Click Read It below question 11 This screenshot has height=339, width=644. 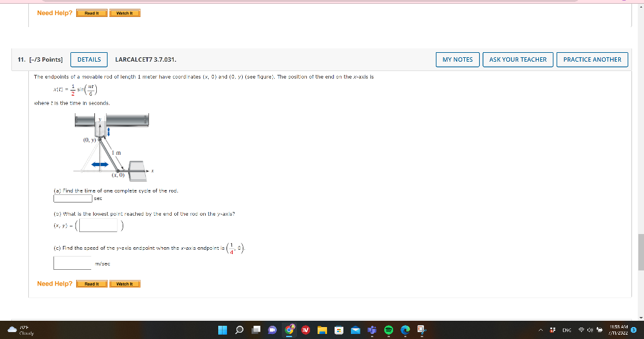point(92,284)
